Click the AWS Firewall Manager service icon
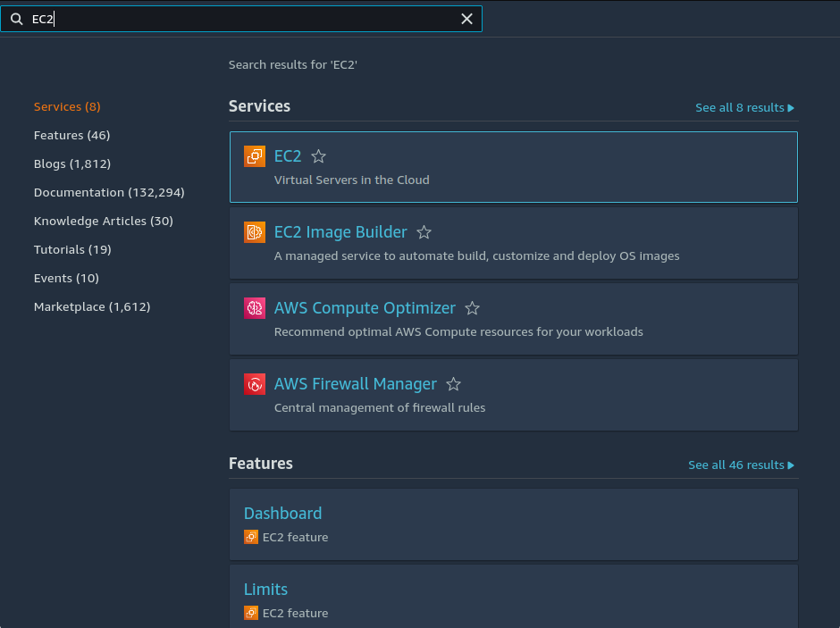Screen dimensions: 840x628 click(x=256, y=383)
